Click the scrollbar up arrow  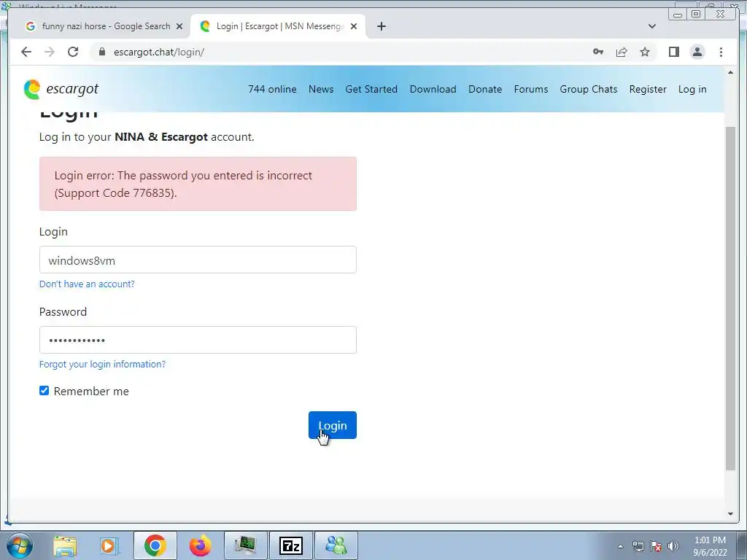point(730,72)
